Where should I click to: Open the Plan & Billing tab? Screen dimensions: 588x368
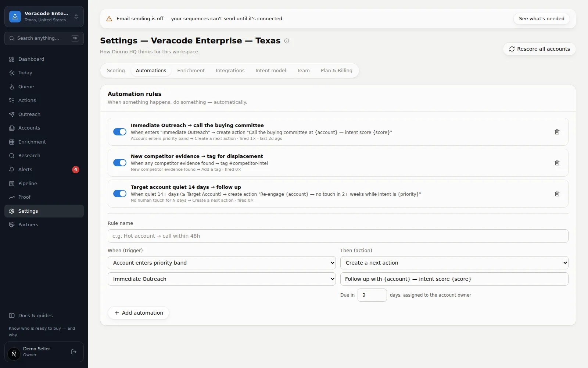pyautogui.click(x=336, y=71)
